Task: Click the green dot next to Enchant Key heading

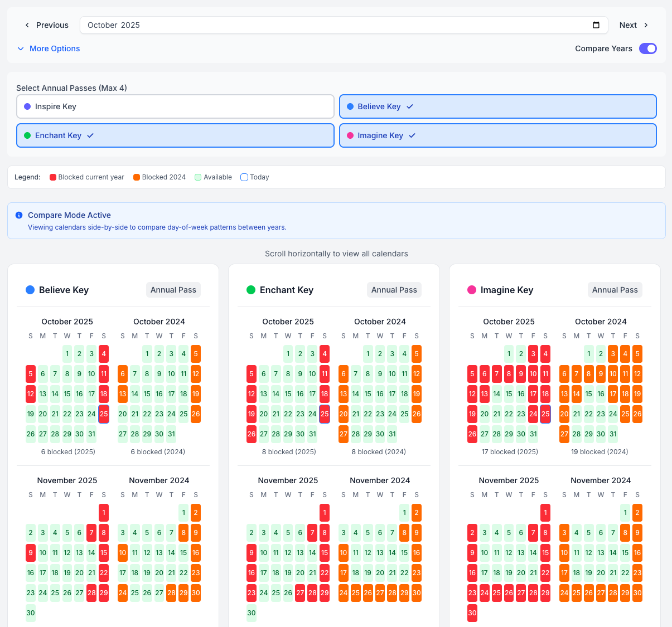Action: [251, 290]
